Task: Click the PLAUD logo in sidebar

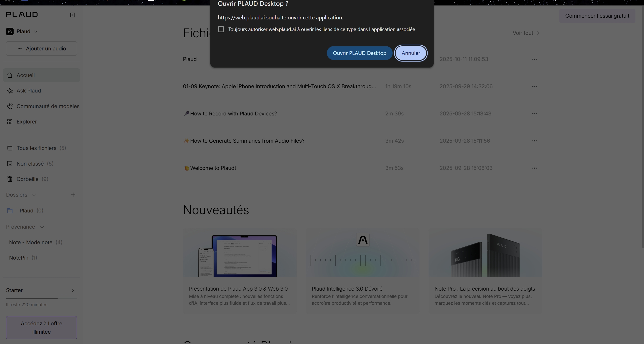Action: pos(22,15)
